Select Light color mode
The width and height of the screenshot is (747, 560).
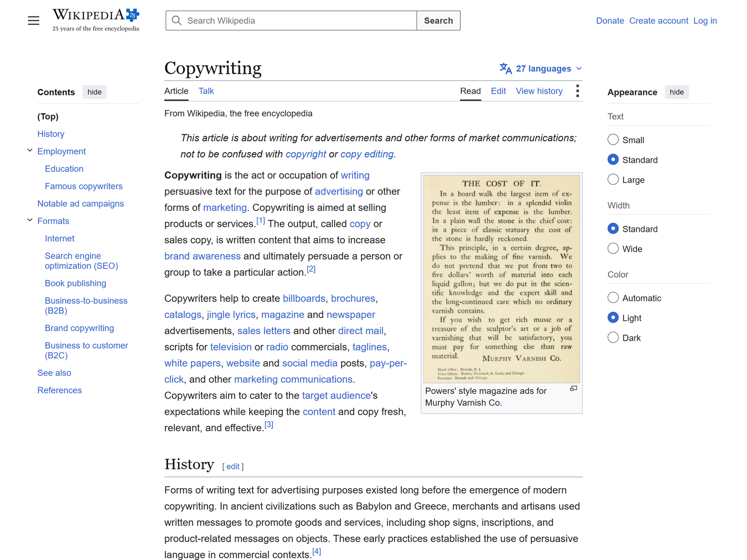click(613, 318)
